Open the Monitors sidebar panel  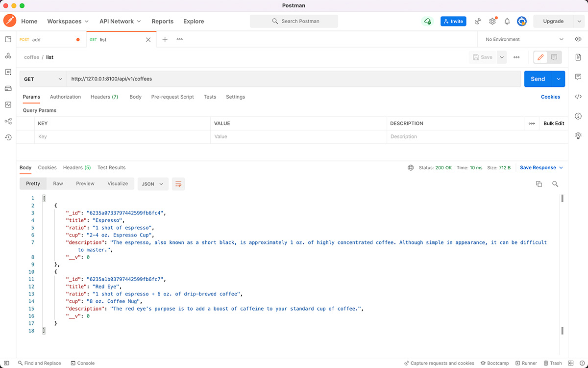click(x=8, y=105)
